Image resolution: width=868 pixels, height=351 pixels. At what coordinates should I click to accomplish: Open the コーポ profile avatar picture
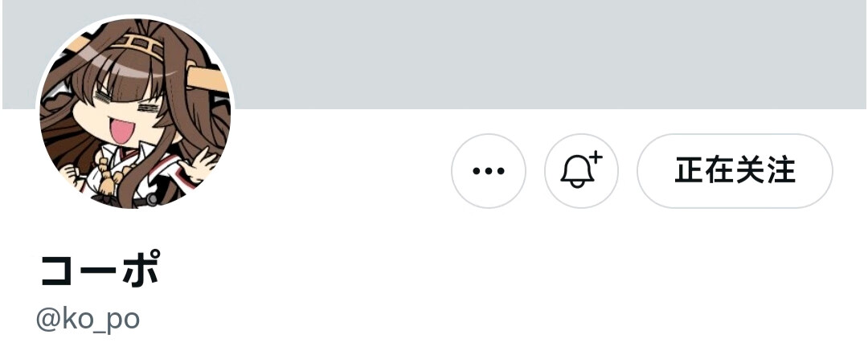click(x=135, y=113)
